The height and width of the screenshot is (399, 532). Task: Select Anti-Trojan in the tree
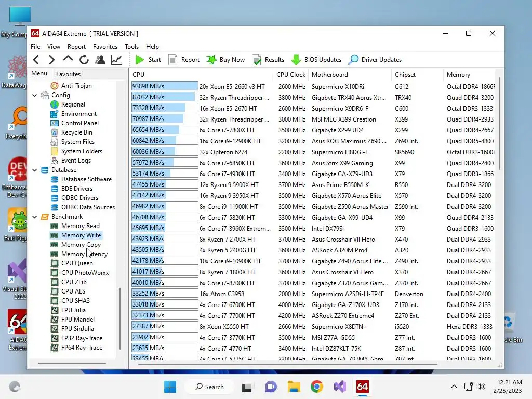click(71, 86)
